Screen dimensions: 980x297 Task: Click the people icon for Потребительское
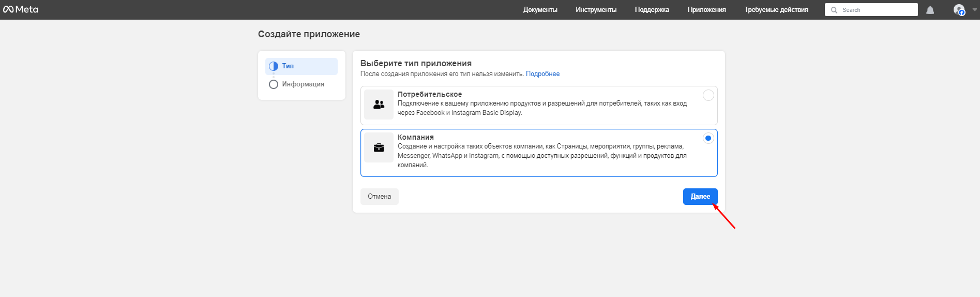tap(379, 105)
